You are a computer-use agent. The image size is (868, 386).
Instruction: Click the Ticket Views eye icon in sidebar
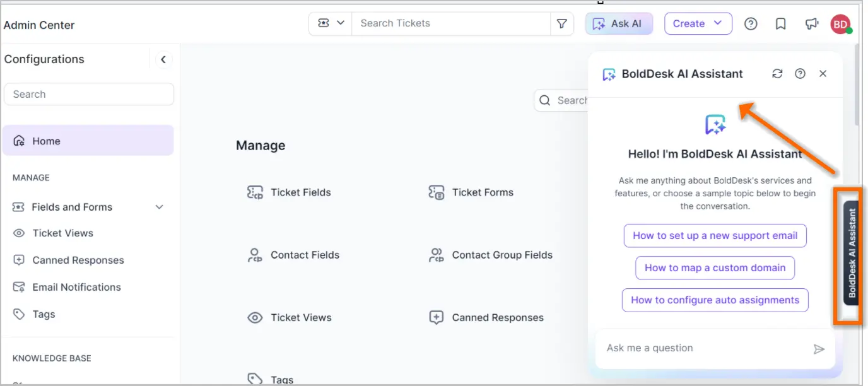coord(20,233)
